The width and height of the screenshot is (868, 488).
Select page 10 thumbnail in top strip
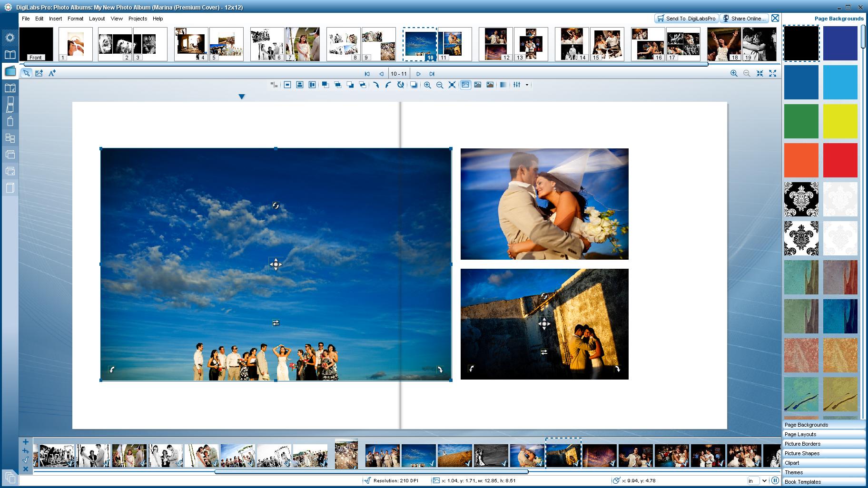pos(419,44)
